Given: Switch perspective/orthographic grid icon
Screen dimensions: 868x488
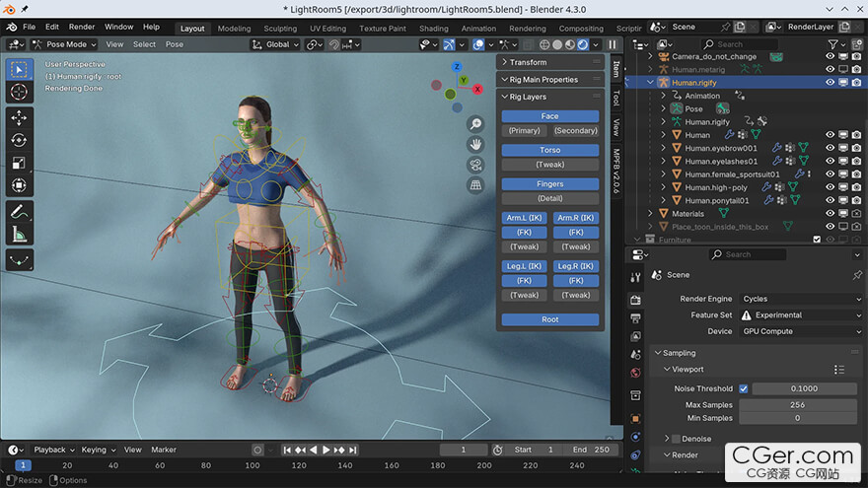Looking at the screenshot, I should click(475, 185).
